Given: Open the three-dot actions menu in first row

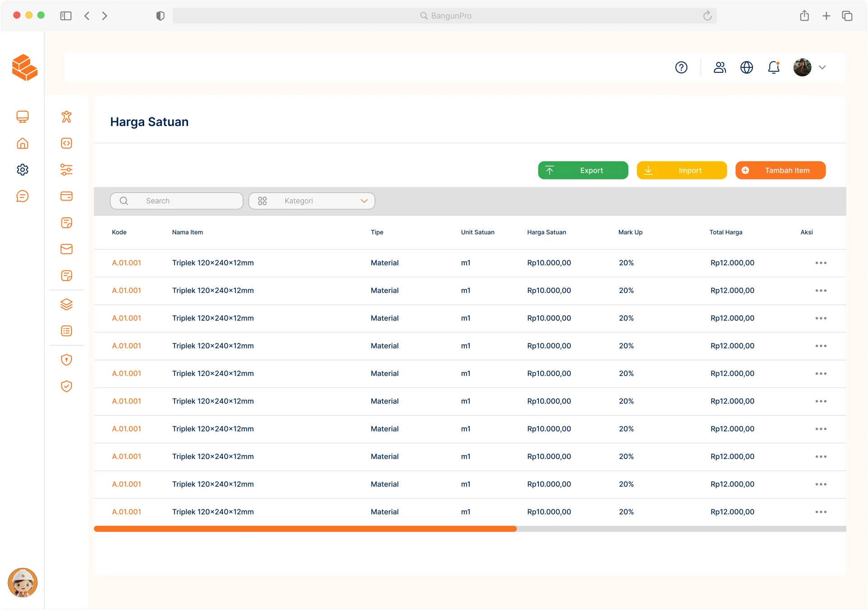Looking at the screenshot, I should click(x=821, y=263).
